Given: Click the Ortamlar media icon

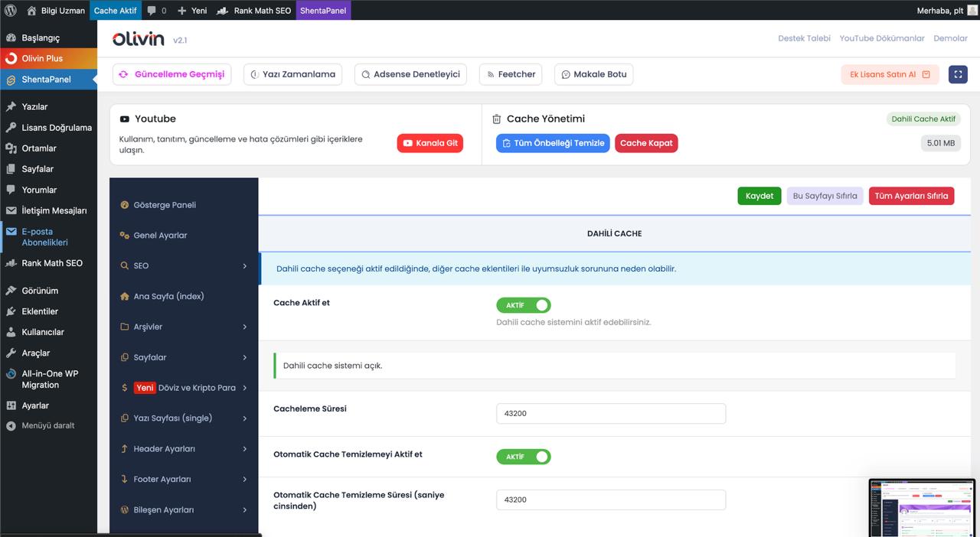Looking at the screenshot, I should (x=11, y=148).
